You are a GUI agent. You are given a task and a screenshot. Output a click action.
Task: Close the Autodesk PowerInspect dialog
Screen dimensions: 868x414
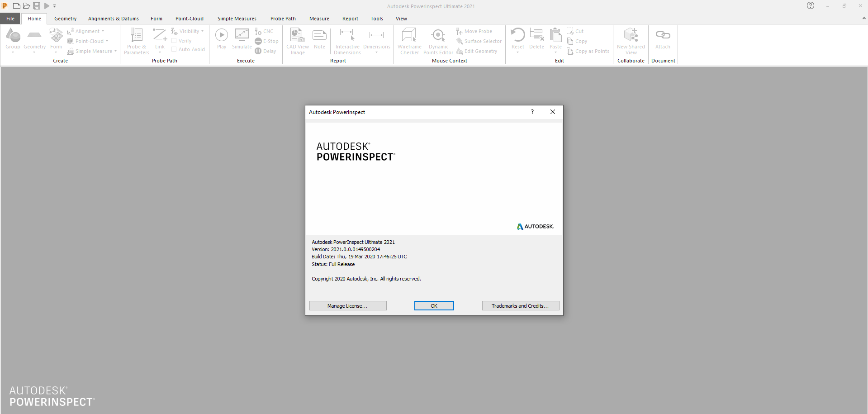click(553, 112)
